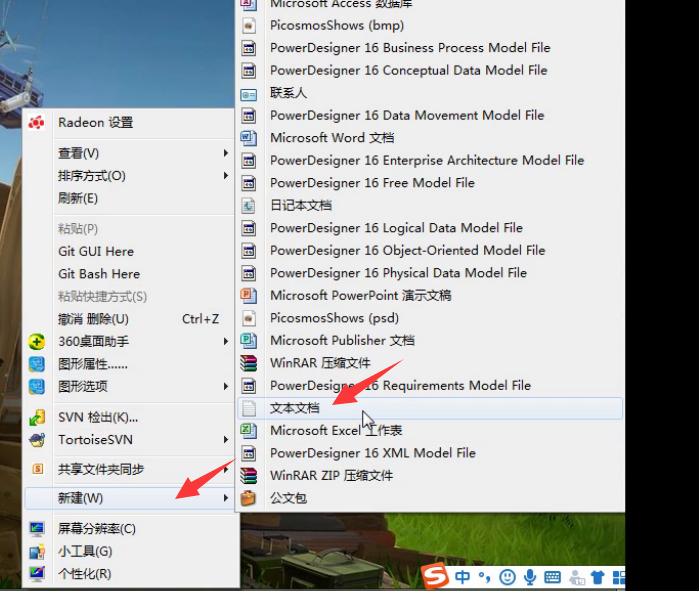Choose 刷新(E) to refresh the desktop

(128, 198)
